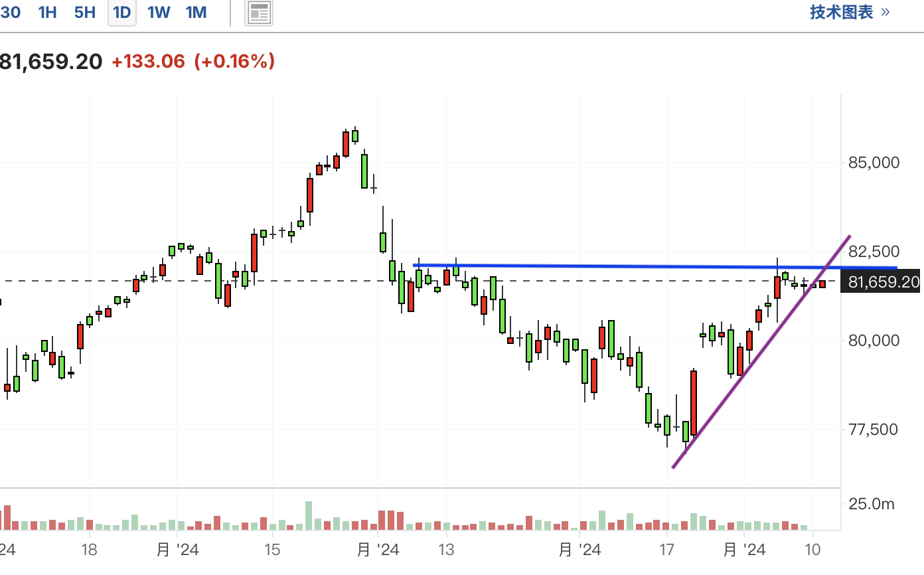Click the 77,500 price axis label
The height and width of the screenshot is (575, 924).
click(x=874, y=430)
